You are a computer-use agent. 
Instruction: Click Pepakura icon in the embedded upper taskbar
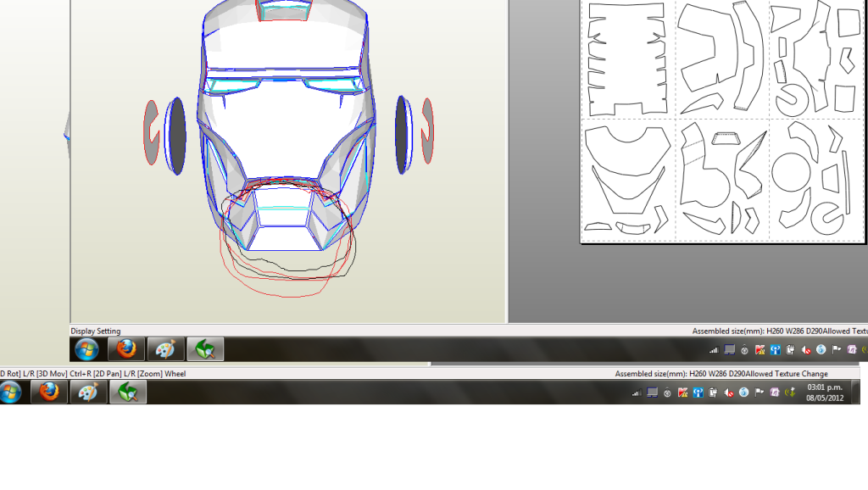click(x=205, y=349)
